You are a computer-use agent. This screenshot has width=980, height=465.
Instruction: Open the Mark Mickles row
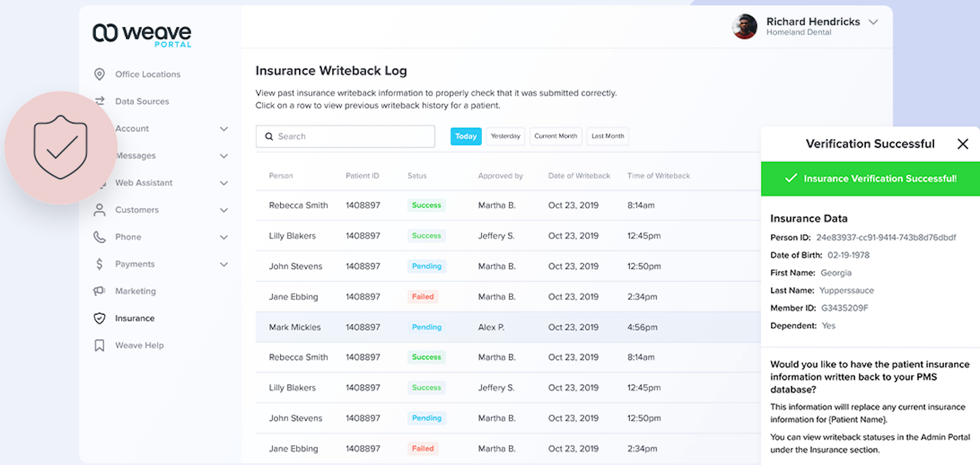pyautogui.click(x=508, y=327)
